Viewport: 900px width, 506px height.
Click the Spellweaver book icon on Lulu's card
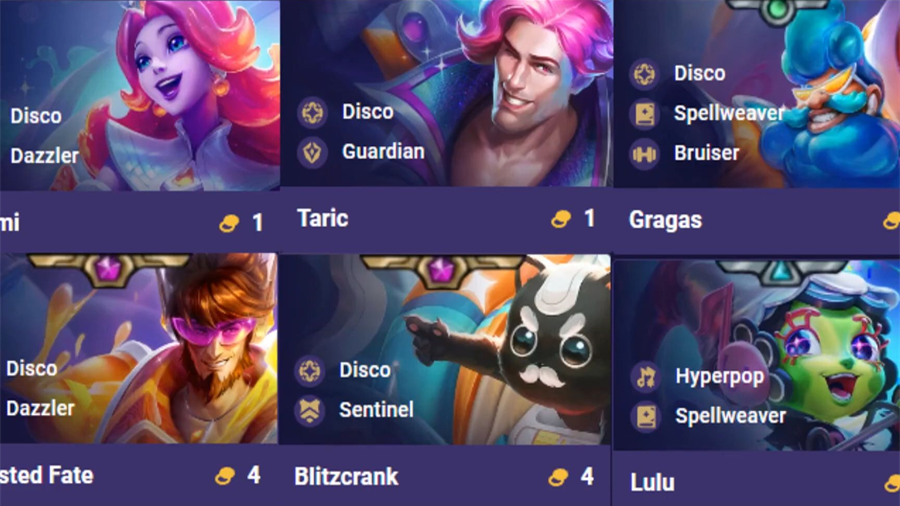(646, 417)
